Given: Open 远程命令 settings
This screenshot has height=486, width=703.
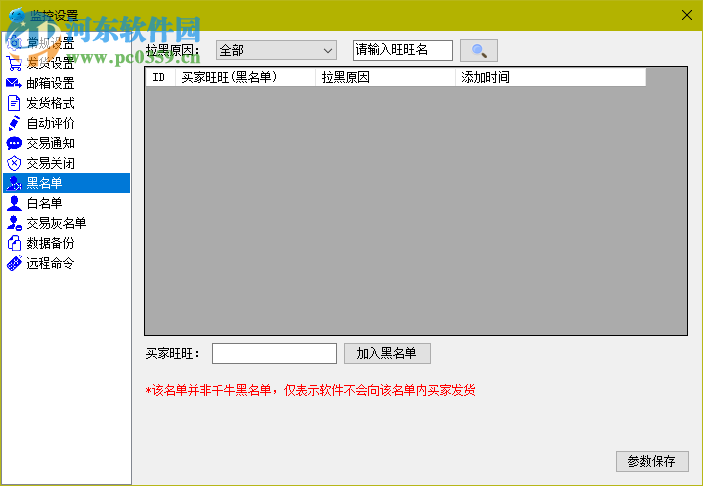Looking at the screenshot, I should [x=66, y=263].
